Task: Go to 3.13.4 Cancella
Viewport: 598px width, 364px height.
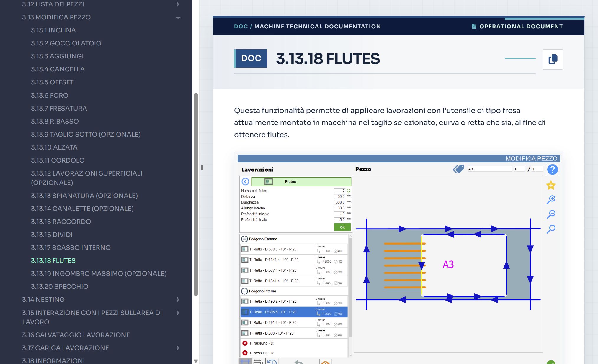Action: 58,69
